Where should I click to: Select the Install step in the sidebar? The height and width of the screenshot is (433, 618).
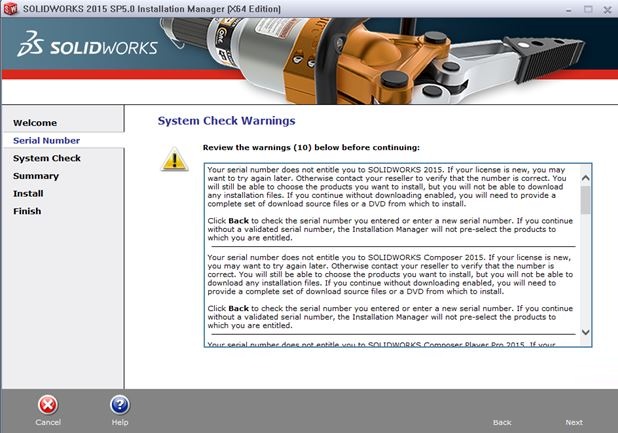28,193
